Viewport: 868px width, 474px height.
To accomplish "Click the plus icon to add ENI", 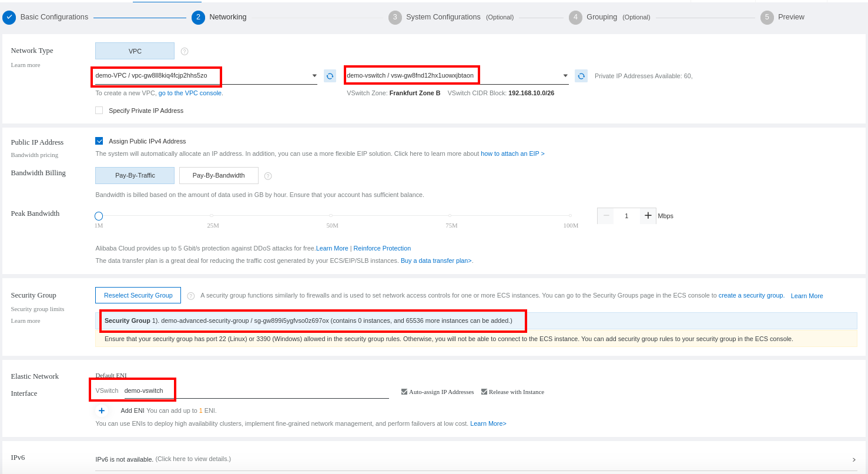I will (102, 410).
